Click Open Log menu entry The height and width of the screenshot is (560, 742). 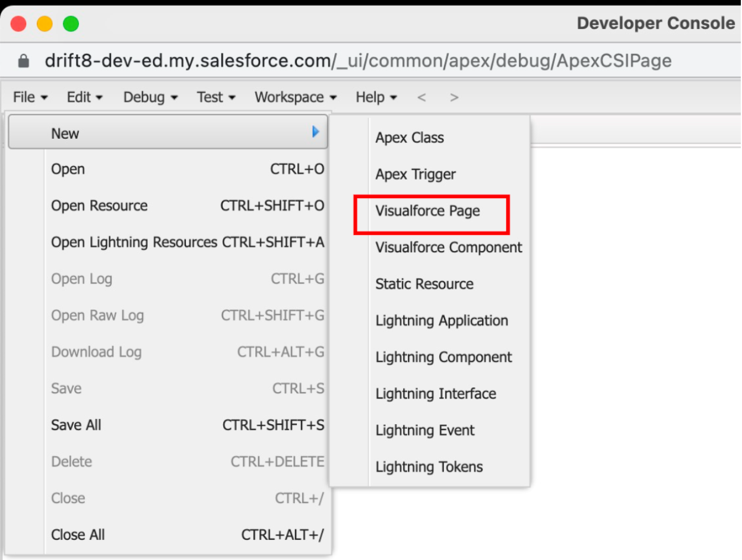click(188, 279)
